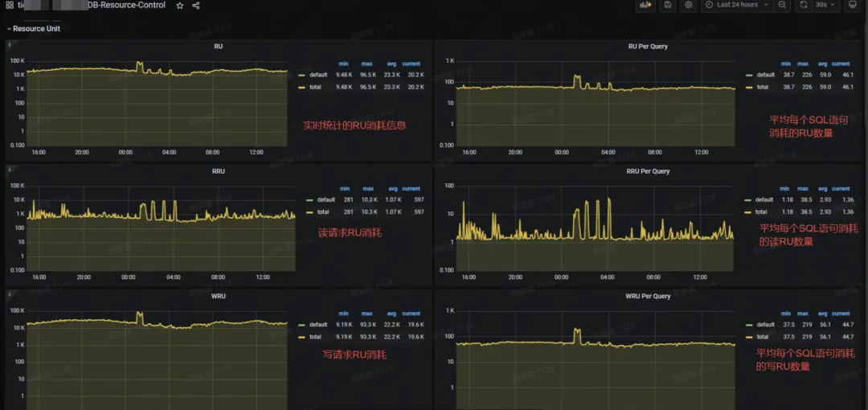
Task: Open the dashboards grid icon
Action: tap(9, 6)
